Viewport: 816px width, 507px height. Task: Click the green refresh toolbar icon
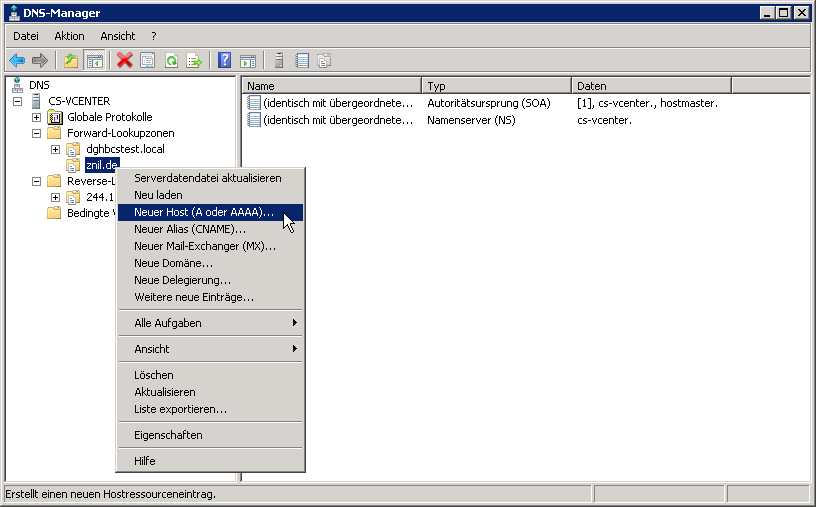pos(171,61)
